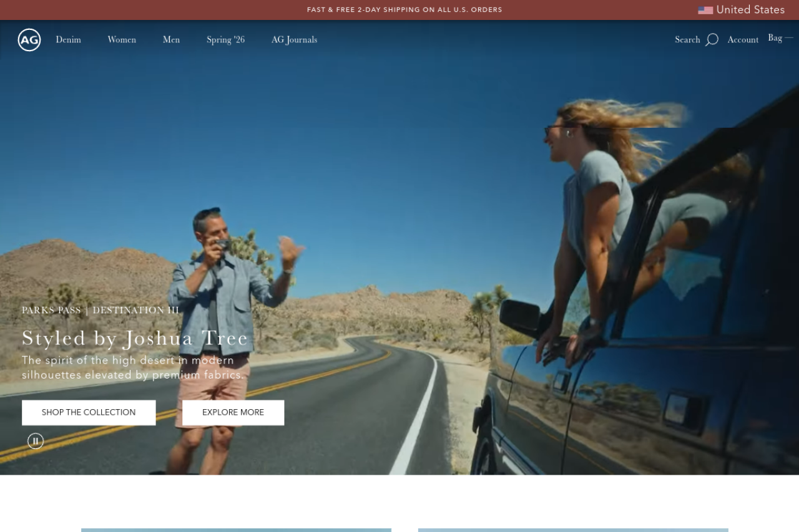Open the search magnifier icon
Viewport: 799px width, 532px height.
pos(712,40)
